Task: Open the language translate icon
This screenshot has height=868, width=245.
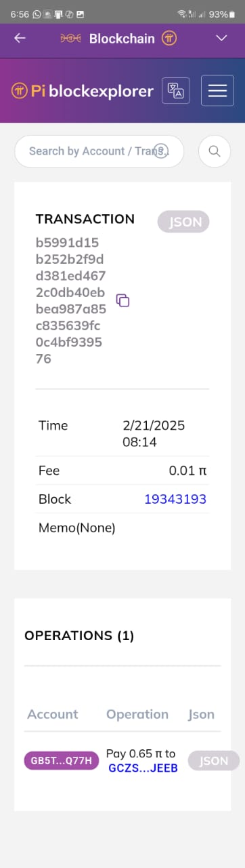Action: point(176,90)
